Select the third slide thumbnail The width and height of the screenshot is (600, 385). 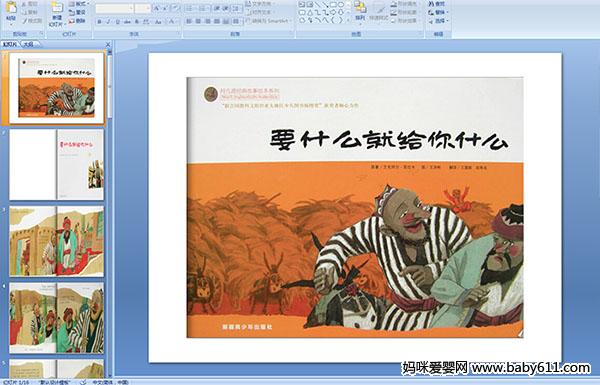coord(57,241)
